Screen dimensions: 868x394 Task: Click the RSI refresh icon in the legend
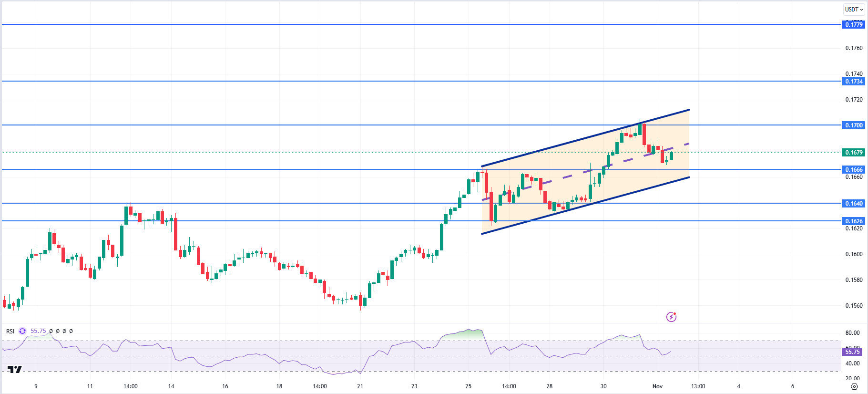click(x=22, y=331)
